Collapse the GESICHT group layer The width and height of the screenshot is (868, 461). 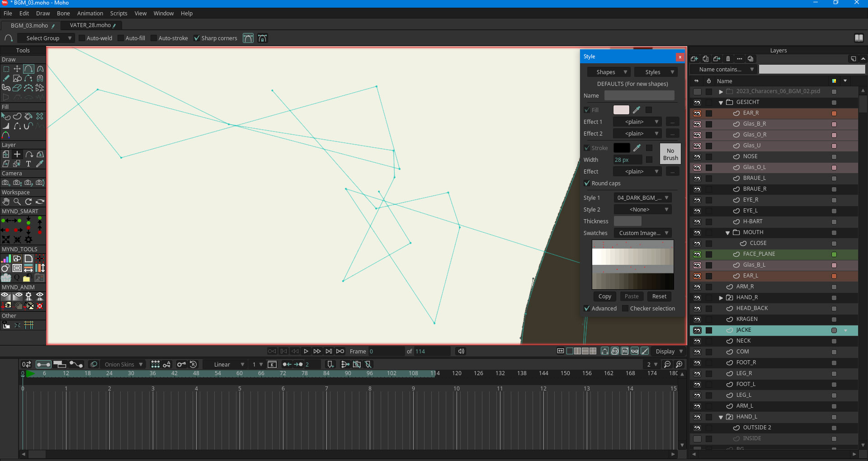click(721, 103)
